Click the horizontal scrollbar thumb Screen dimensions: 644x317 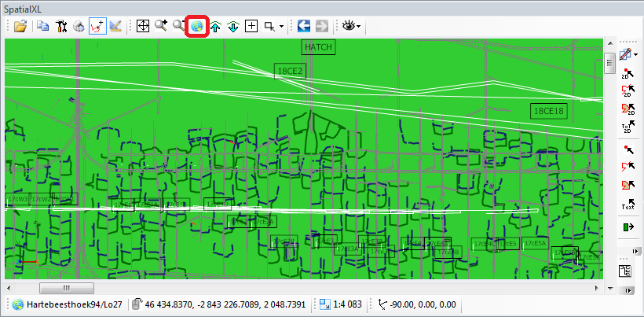coord(67,287)
